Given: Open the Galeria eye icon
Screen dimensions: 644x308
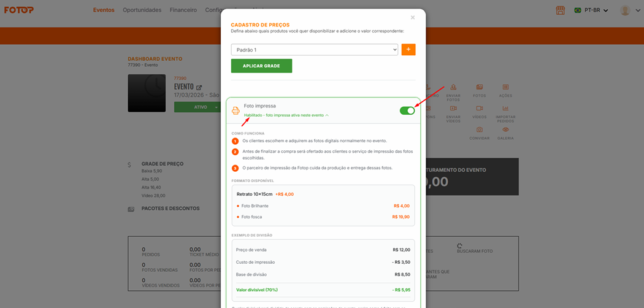Looking at the screenshot, I should click(505, 130).
